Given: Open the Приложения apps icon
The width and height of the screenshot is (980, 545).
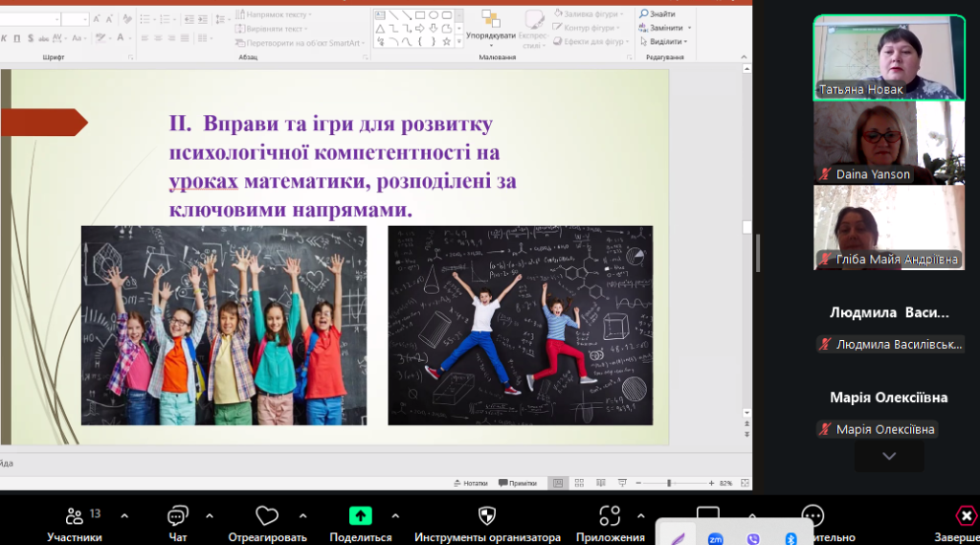Looking at the screenshot, I should (610, 517).
